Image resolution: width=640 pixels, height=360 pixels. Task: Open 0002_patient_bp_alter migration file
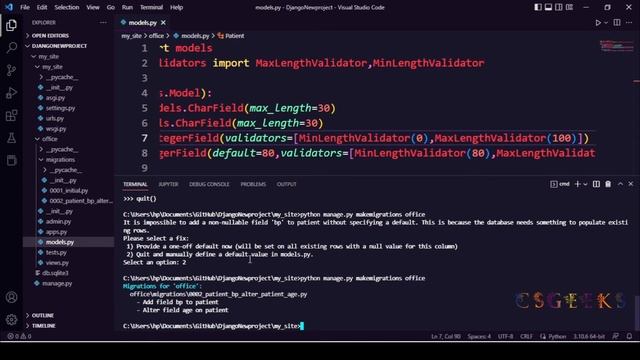80,201
